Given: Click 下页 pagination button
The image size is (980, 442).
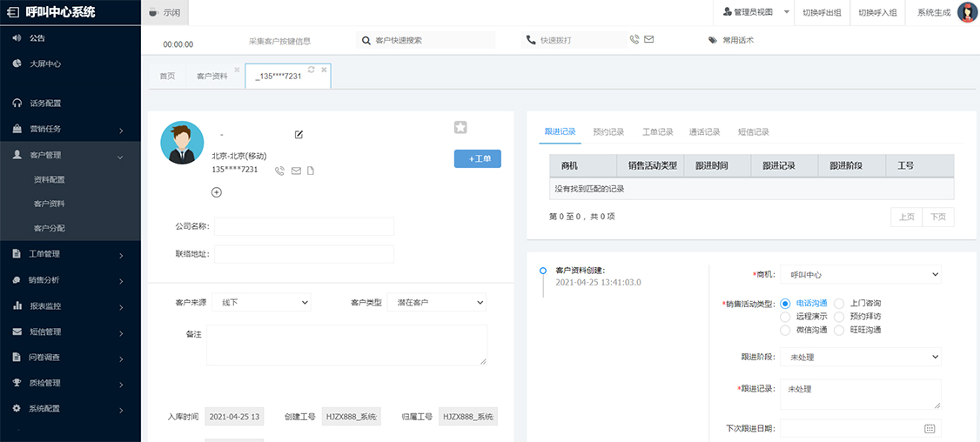Looking at the screenshot, I should 938,217.
